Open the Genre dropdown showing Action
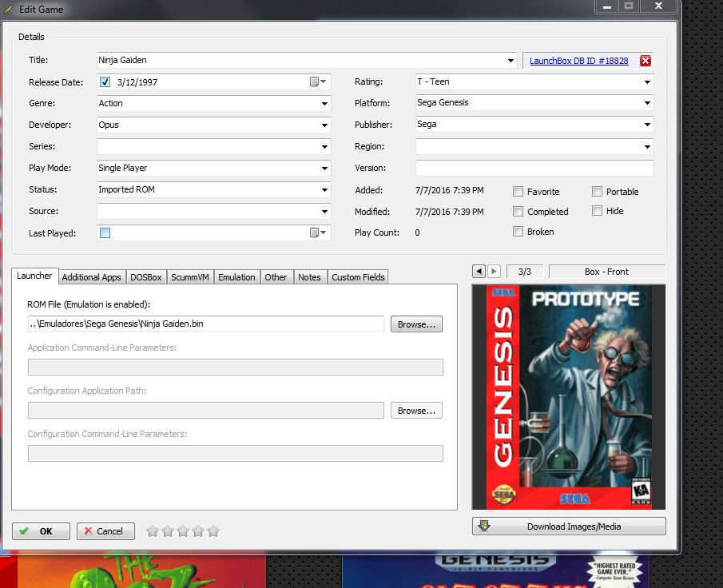Viewport: 723px width, 588px height. point(324,104)
